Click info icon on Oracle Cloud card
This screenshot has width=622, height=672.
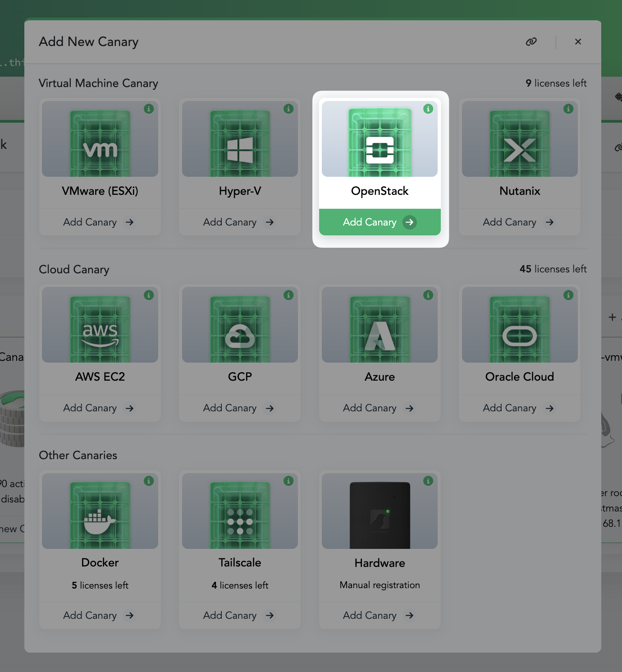(568, 295)
